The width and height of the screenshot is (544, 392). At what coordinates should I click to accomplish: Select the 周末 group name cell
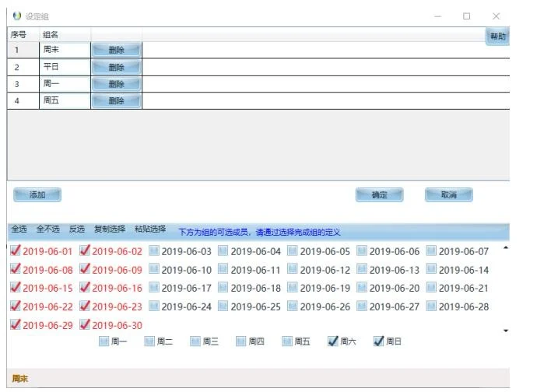pos(65,50)
